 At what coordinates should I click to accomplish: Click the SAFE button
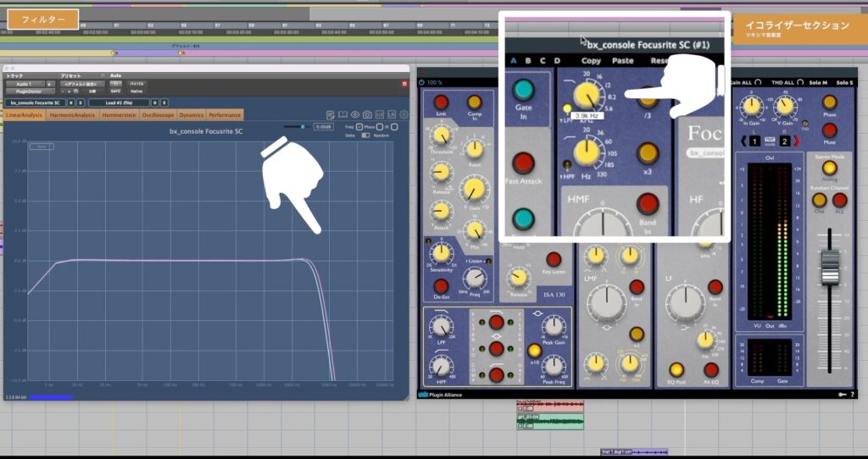tap(115, 91)
